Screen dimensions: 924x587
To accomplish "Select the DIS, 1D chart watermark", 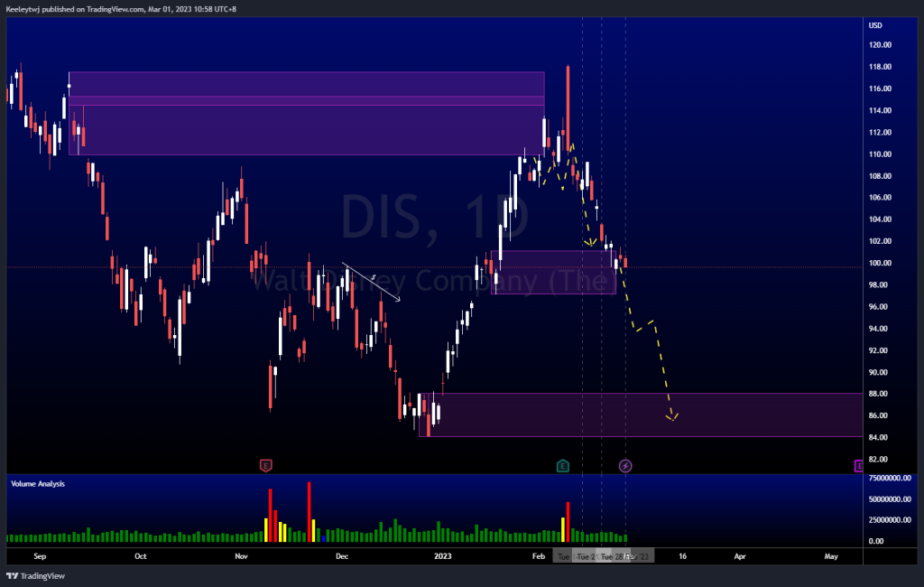I will tap(437, 217).
